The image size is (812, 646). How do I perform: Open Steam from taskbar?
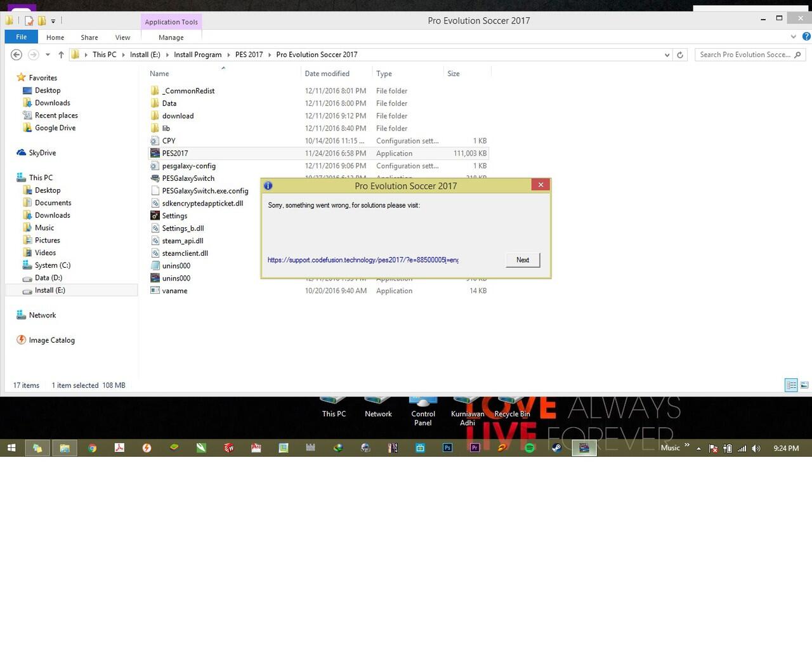tap(556, 448)
